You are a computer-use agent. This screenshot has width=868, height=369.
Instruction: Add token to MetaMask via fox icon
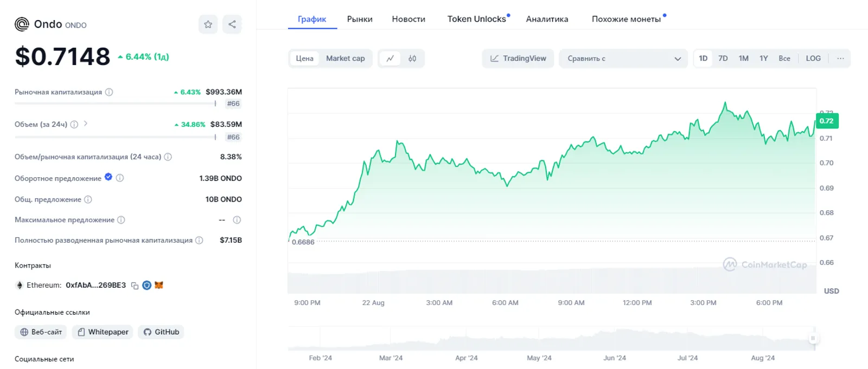159,285
